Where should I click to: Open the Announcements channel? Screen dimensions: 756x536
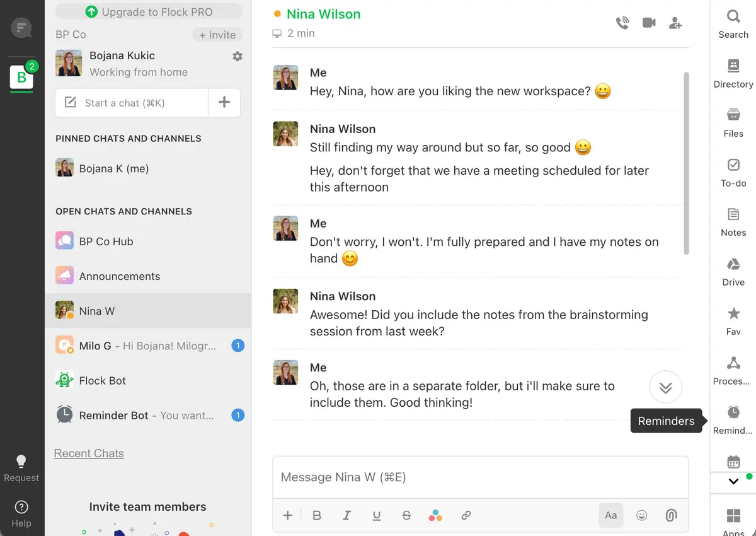pyautogui.click(x=120, y=276)
